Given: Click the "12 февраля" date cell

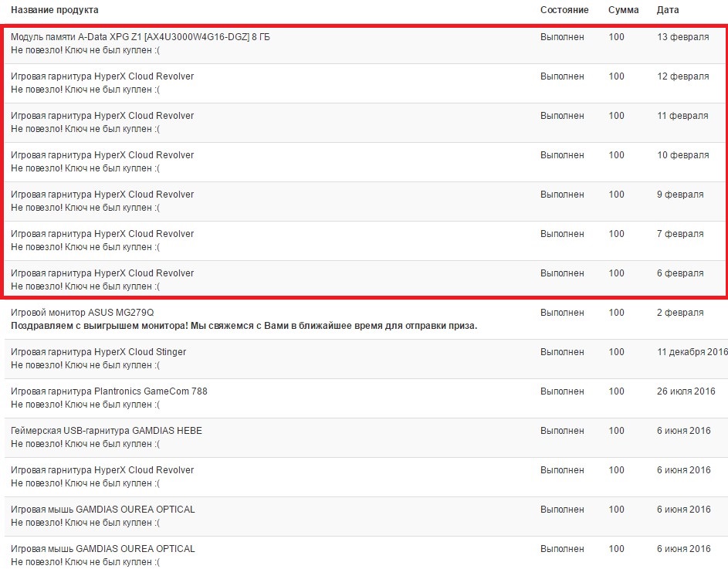Looking at the screenshot, I should click(x=682, y=76).
